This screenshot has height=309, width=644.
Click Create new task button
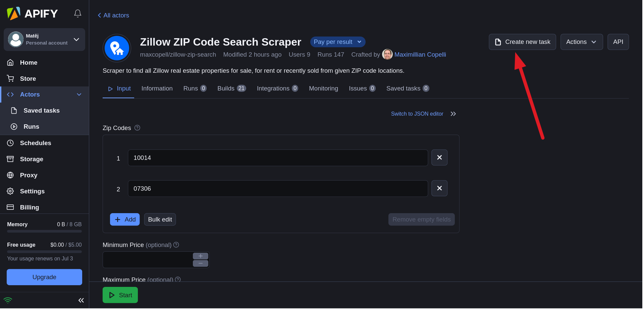pyautogui.click(x=523, y=42)
